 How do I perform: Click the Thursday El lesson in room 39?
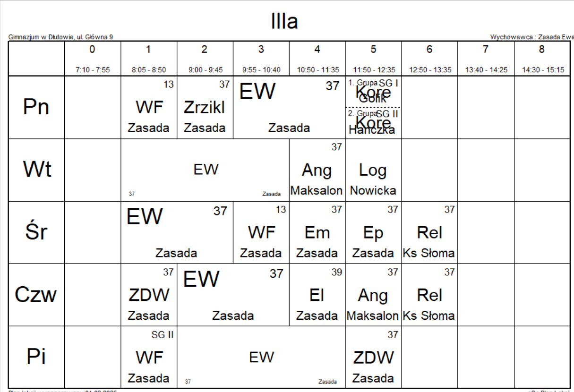317,295
